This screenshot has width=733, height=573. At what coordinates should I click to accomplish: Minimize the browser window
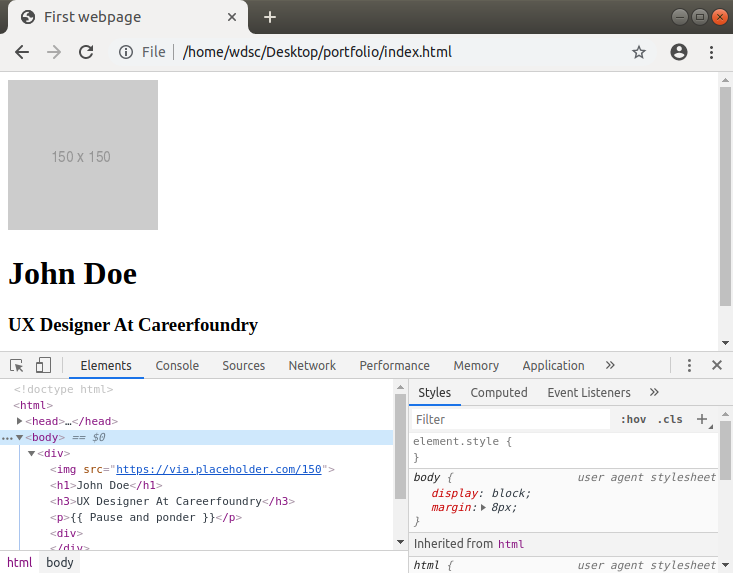[x=679, y=17]
